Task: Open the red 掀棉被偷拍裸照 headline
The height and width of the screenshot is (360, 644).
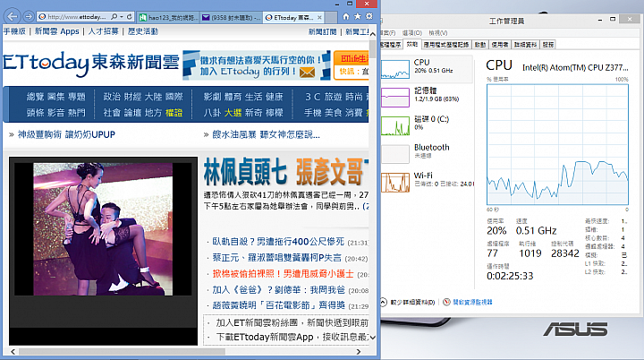Action: [x=283, y=274]
